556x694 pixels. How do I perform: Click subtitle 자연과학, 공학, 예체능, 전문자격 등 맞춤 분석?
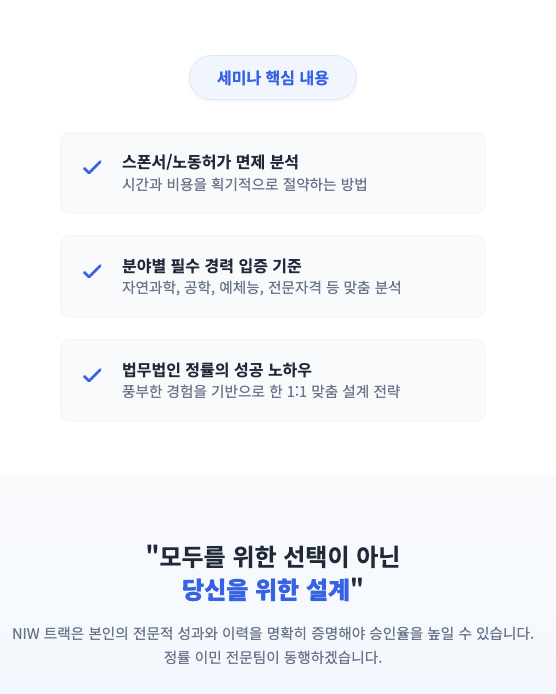[262, 288]
